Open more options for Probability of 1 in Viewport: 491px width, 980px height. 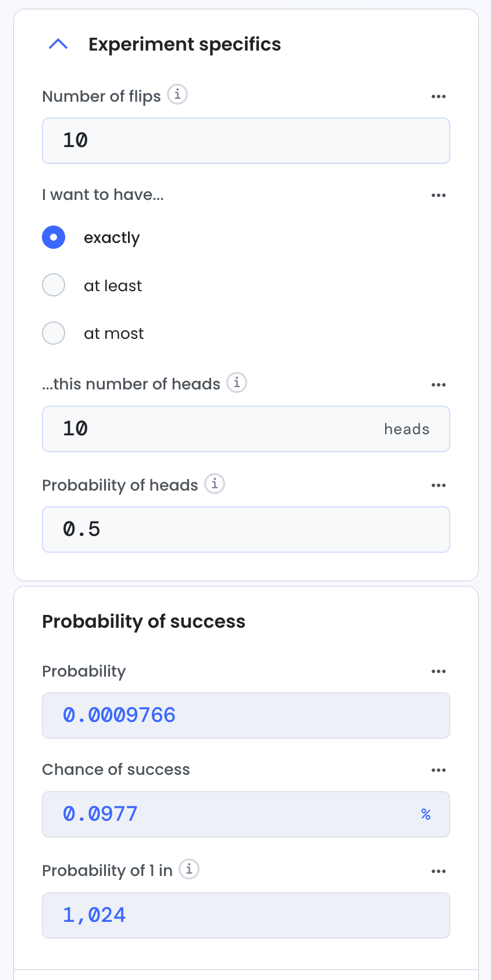(439, 871)
